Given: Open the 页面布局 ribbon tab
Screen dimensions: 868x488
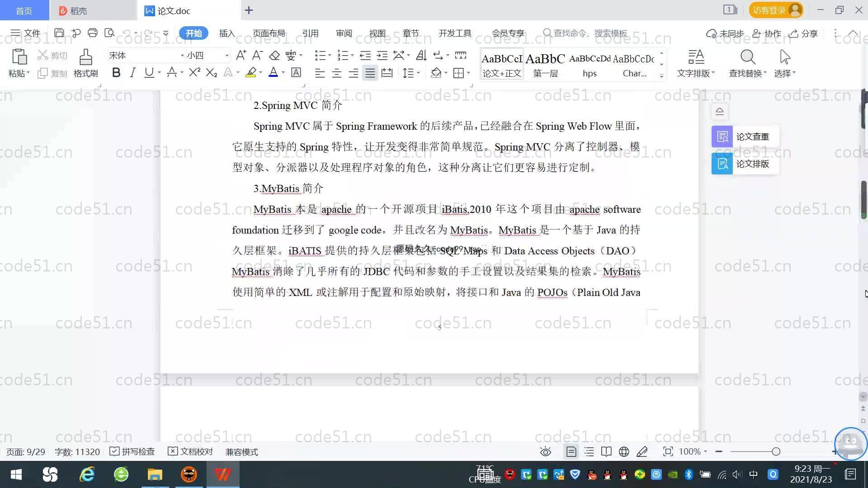Looking at the screenshot, I should click(269, 33).
